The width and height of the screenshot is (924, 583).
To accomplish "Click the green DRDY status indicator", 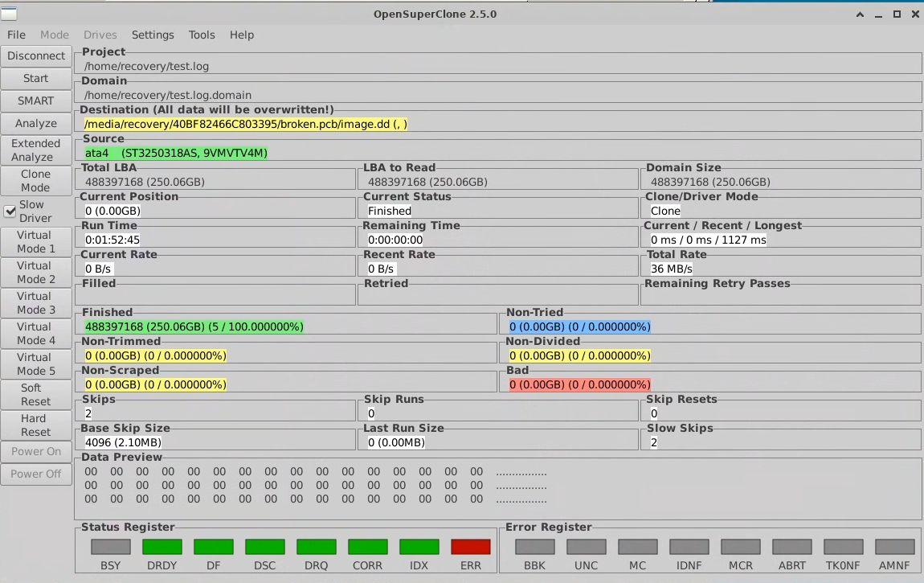I will [162, 547].
